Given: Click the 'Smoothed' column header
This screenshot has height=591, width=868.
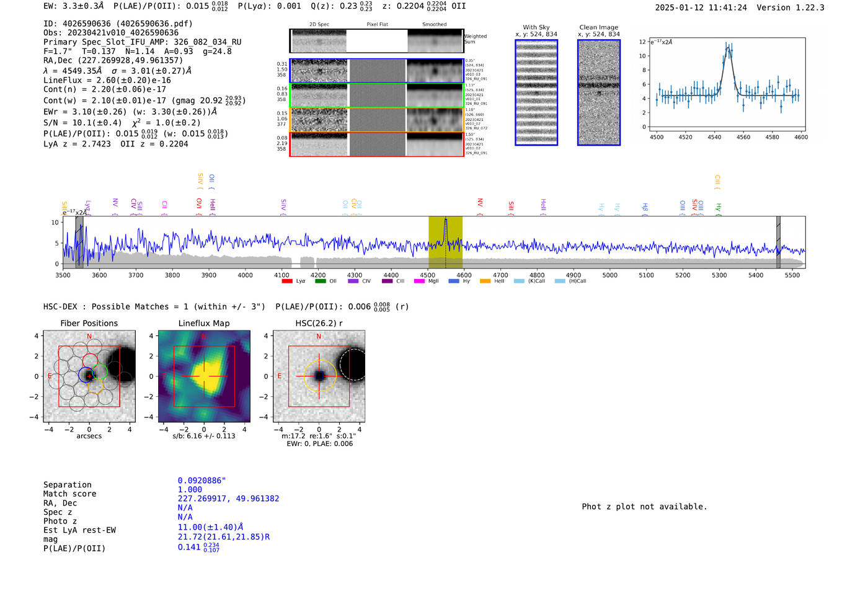Looking at the screenshot, I should (x=435, y=25).
